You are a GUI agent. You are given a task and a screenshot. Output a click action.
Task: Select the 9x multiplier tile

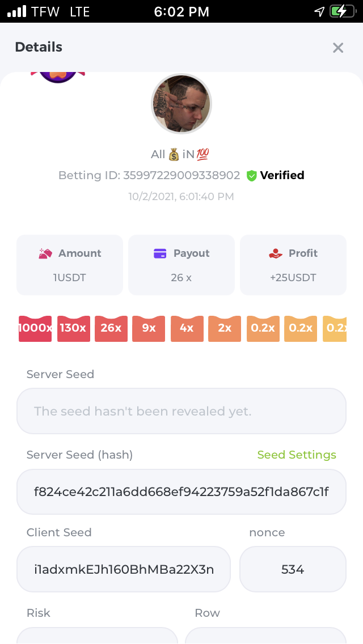pyautogui.click(x=149, y=329)
